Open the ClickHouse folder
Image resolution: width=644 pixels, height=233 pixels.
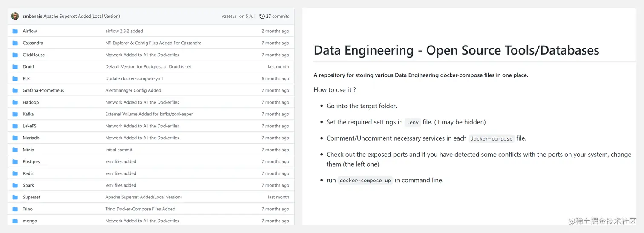point(34,55)
